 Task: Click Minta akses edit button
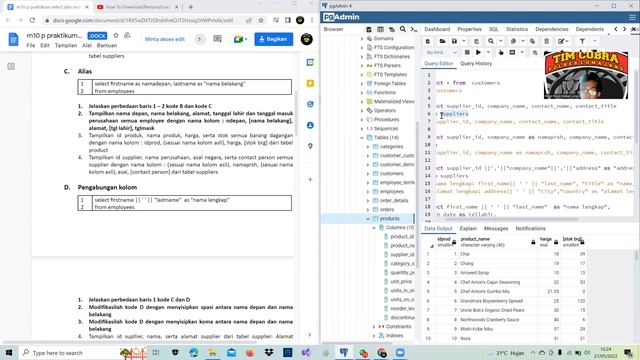tap(165, 39)
